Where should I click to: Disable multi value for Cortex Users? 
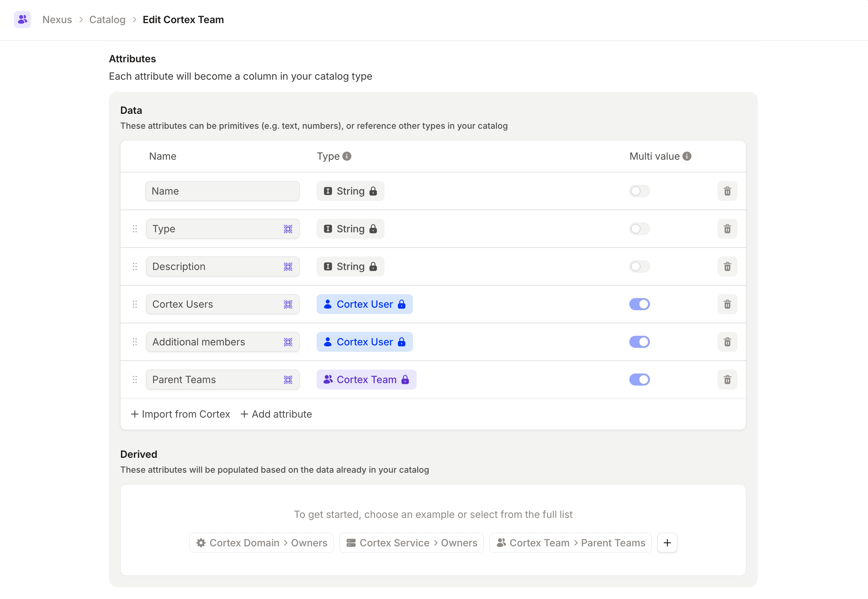[x=639, y=304]
